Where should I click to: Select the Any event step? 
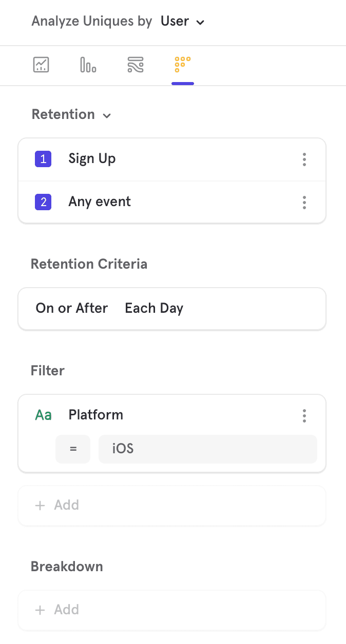coord(100,202)
